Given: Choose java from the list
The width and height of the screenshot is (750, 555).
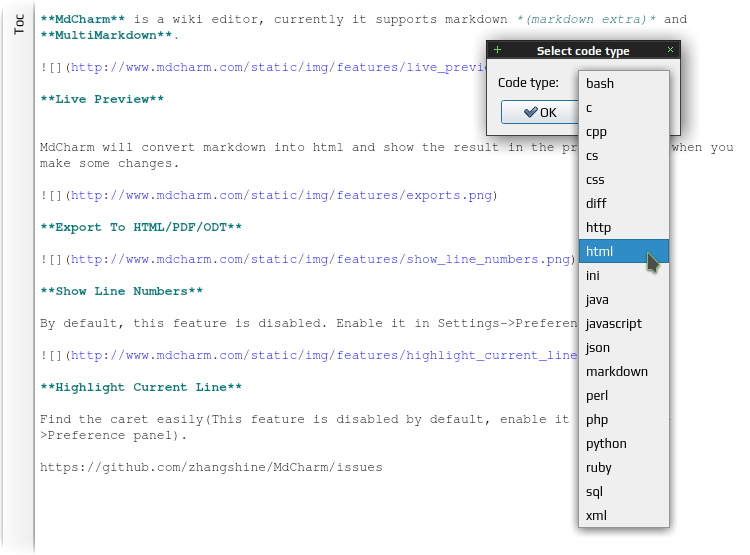Looking at the screenshot, I should tap(624, 300).
